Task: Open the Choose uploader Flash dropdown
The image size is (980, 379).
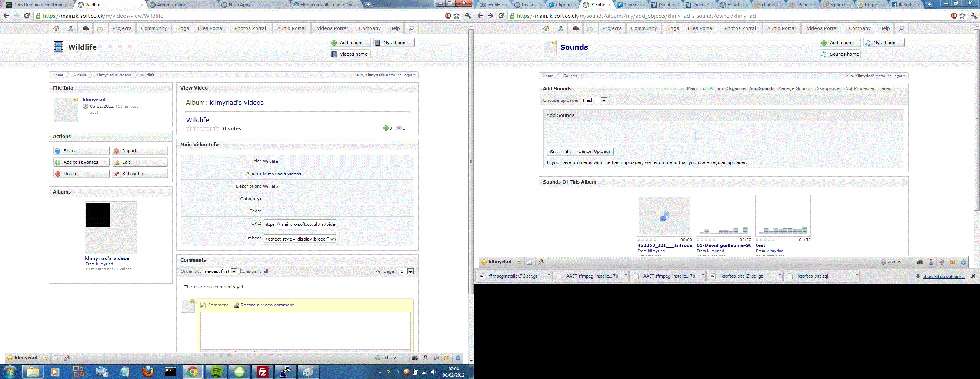Action: [594, 100]
